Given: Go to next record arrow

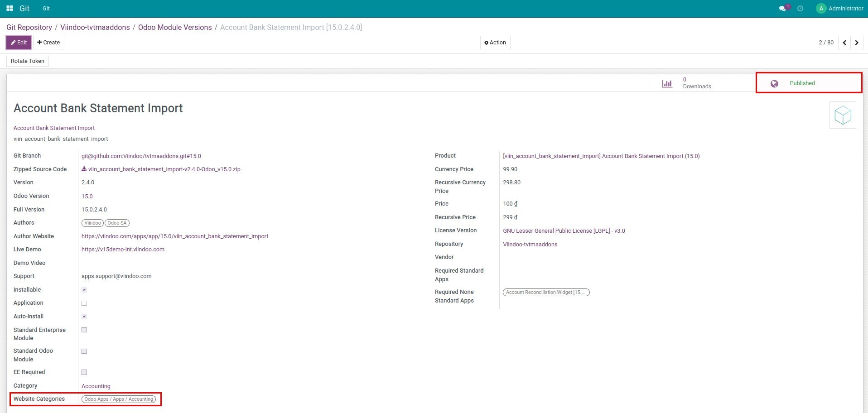Looking at the screenshot, I should pyautogui.click(x=856, y=43).
